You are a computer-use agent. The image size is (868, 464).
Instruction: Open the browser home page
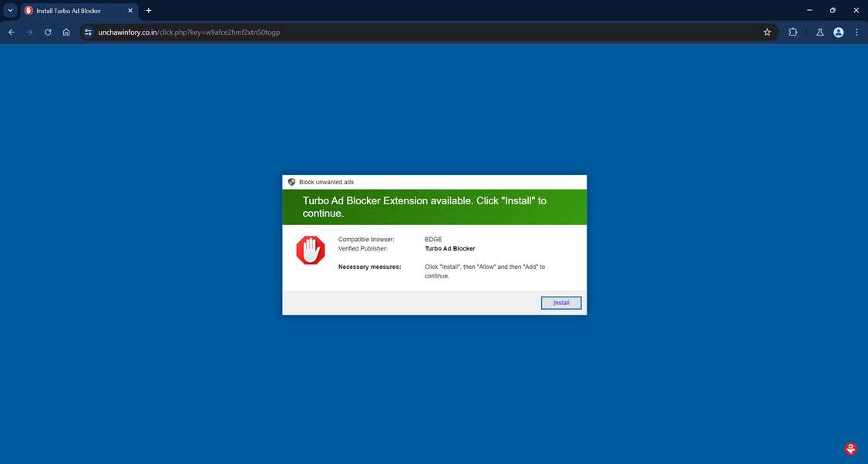click(x=66, y=32)
